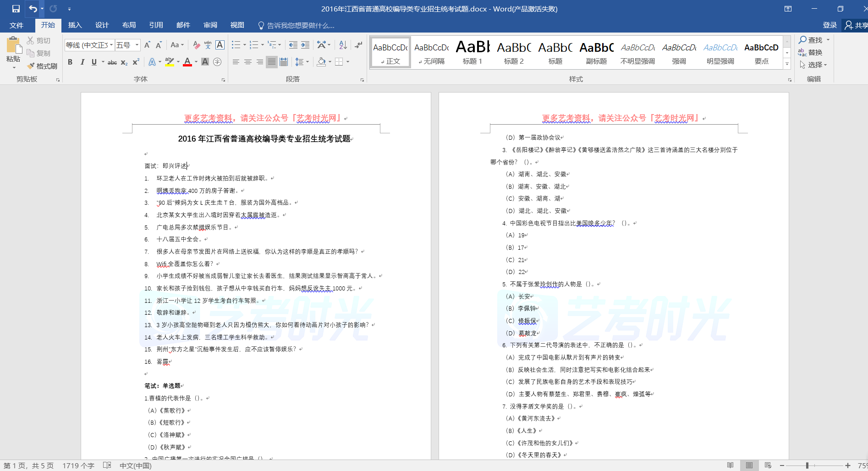Toggle Bold formatting
Viewport: 868px width, 471px height.
pos(70,62)
